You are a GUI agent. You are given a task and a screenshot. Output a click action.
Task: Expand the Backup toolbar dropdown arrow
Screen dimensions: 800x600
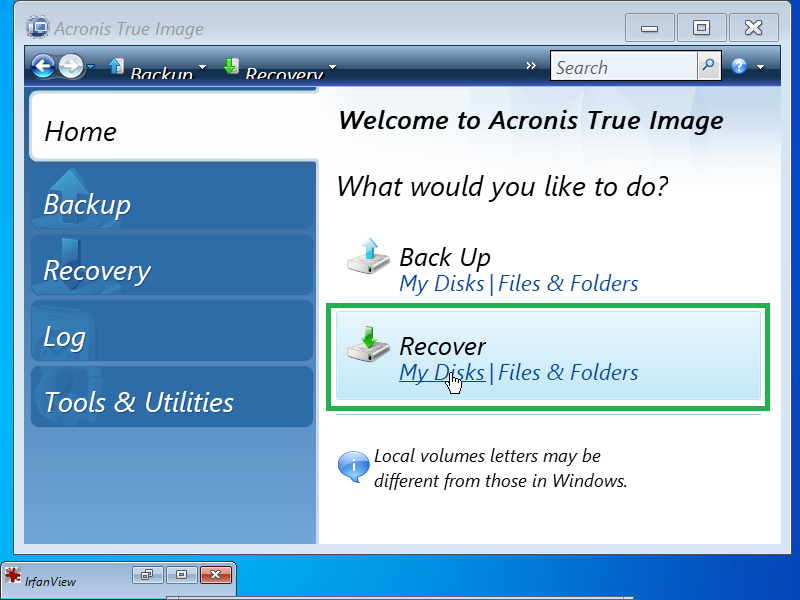(x=203, y=67)
